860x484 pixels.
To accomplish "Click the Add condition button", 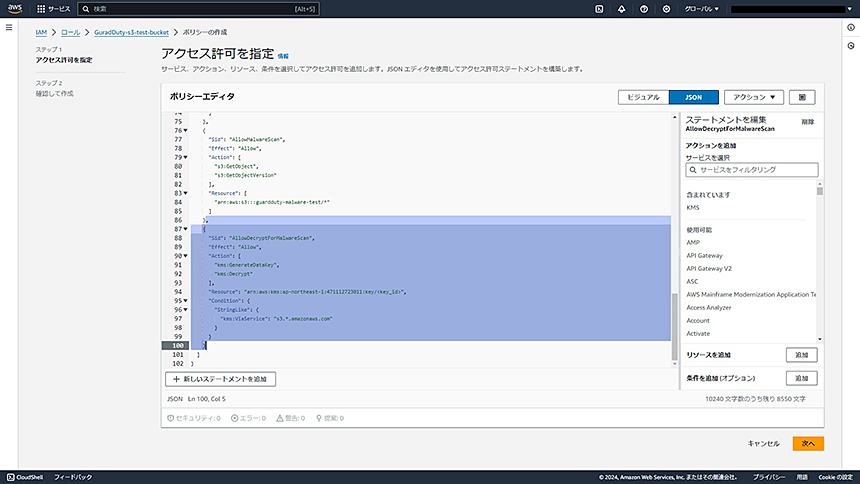I will click(x=801, y=378).
